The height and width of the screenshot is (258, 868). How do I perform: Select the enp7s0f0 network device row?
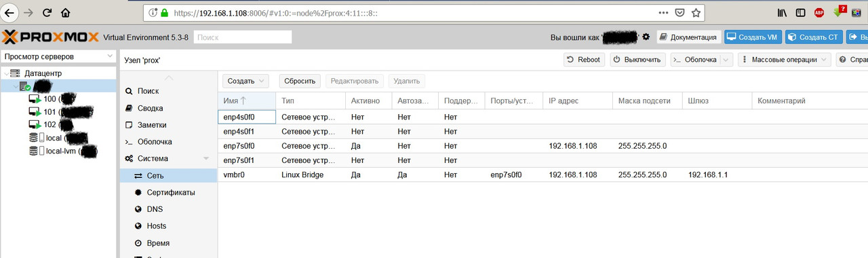[x=542, y=145]
